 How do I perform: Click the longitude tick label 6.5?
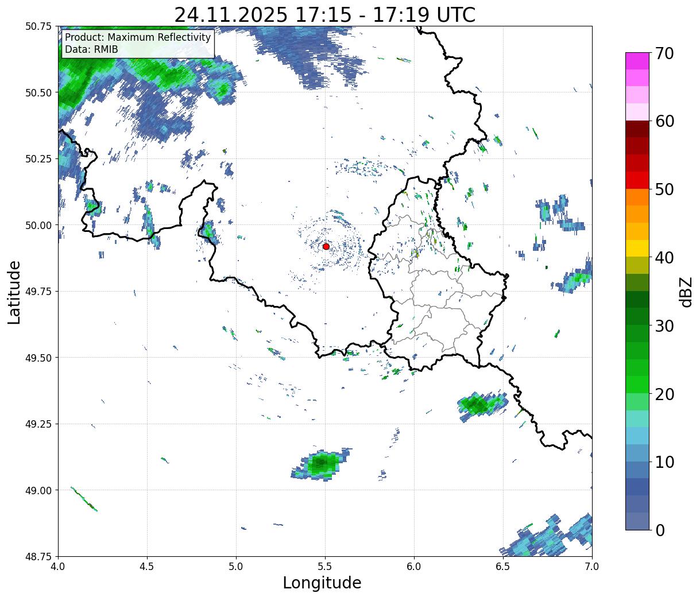[x=503, y=566]
